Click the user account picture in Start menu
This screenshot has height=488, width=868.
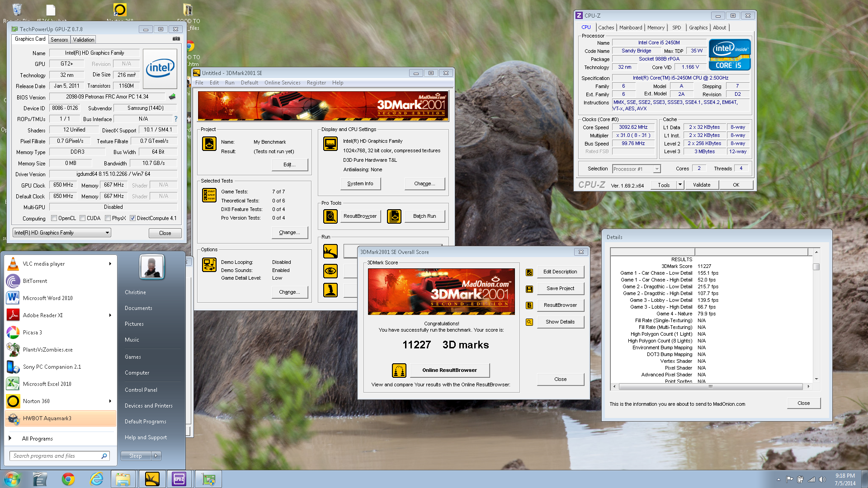coord(151,267)
